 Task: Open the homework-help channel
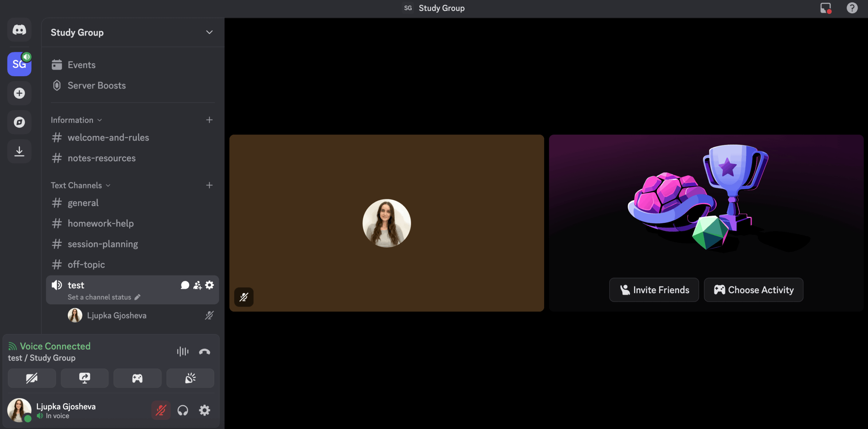pos(133,224)
